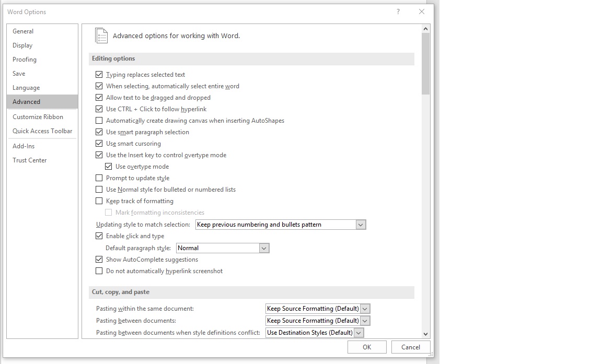The image size is (602, 364).
Task: Open the General category
Action: point(42,31)
